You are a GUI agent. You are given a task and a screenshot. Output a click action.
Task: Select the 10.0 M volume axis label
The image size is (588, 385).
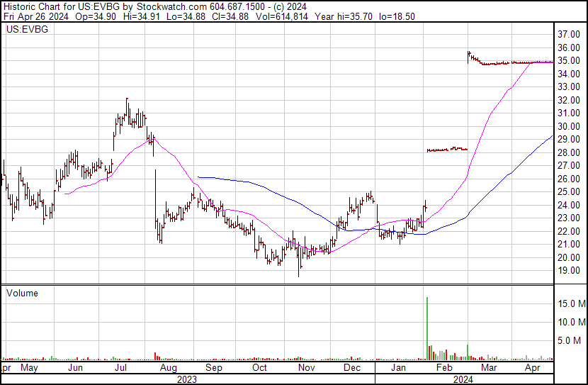[x=571, y=322]
